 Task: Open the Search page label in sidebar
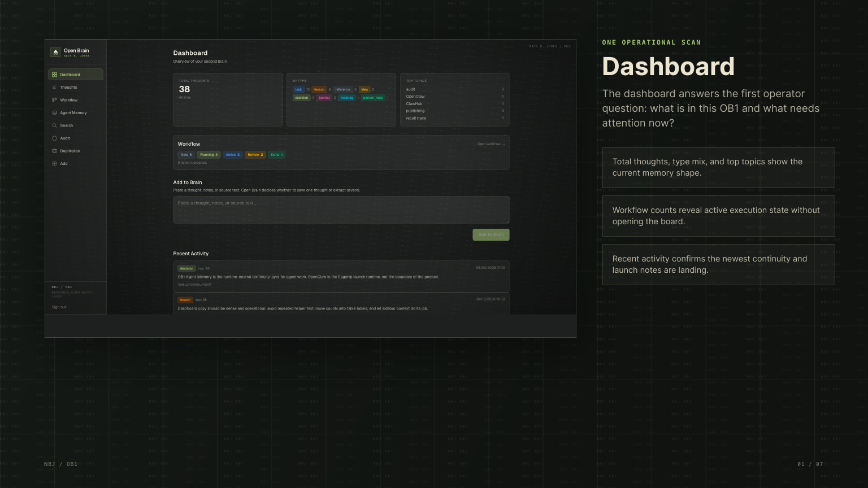[67, 125]
